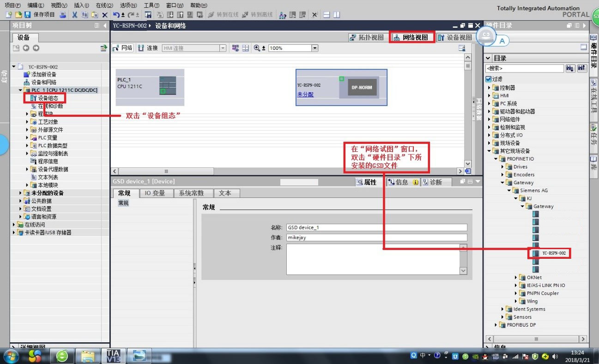Image resolution: width=599 pixels, height=364 pixels.
Task: Expand the 工艺对象 tree node
Action: pos(27,122)
